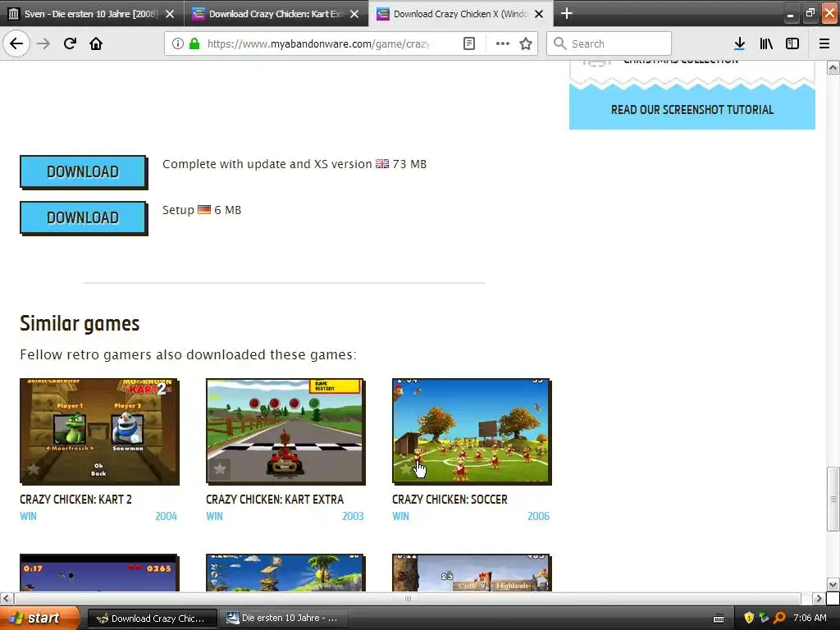The image size is (840, 630).
Task: Click the security shield tray icon
Action: click(749, 618)
